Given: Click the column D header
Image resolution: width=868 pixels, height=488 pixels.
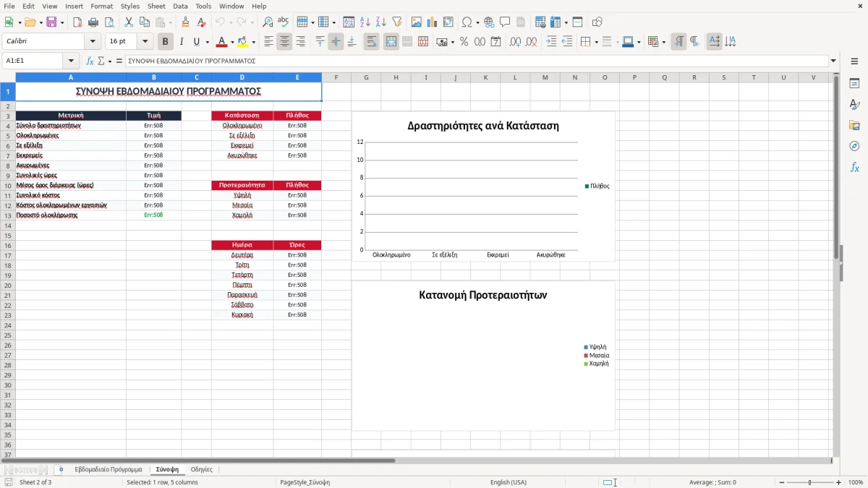Looking at the screenshot, I should pyautogui.click(x=242, y=77).
